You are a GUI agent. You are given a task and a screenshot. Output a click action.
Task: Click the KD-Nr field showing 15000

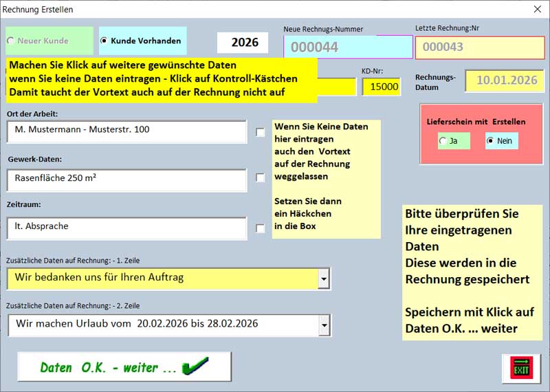click(382, 87)
